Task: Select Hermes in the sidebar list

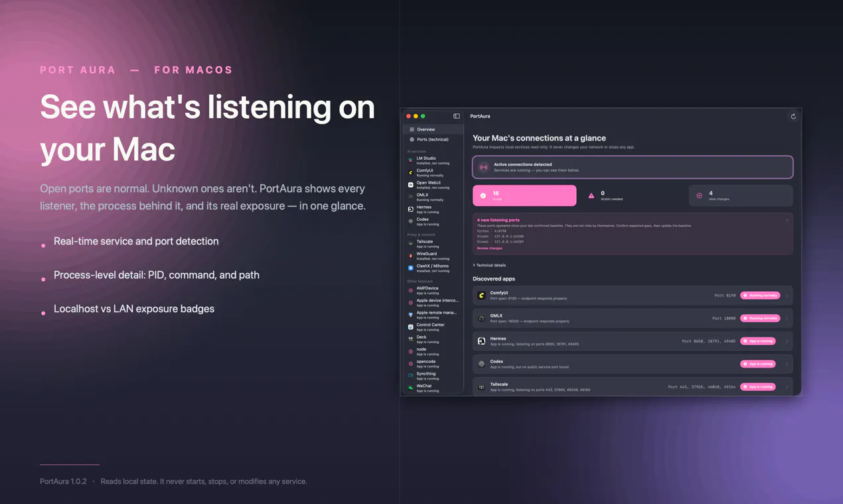Action: tap(433, 209)
